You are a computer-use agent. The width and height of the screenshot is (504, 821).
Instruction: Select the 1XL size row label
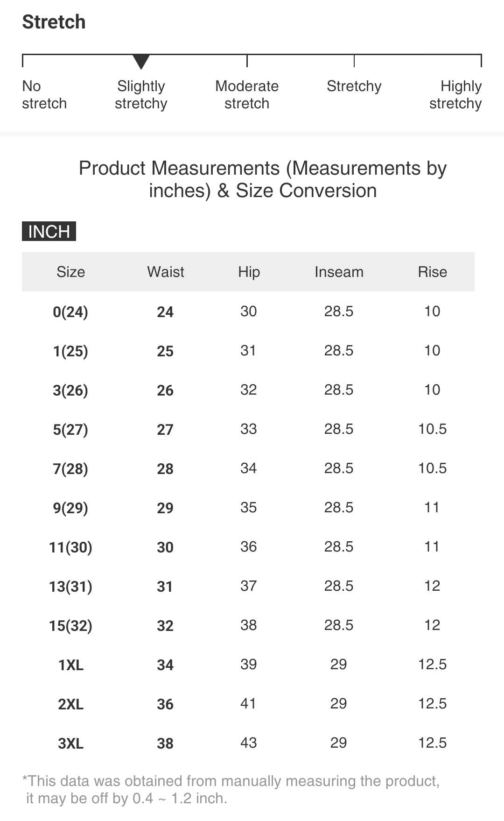(x=71, y=665)
